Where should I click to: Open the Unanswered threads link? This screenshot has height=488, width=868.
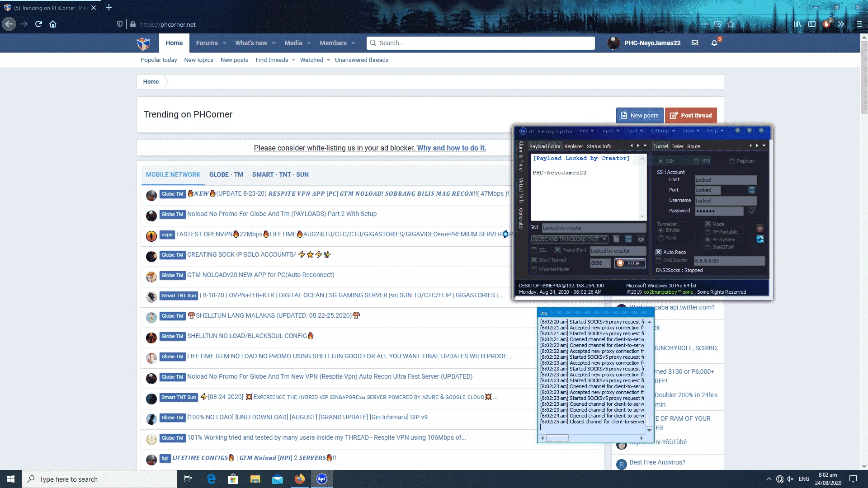coord(362,60)
